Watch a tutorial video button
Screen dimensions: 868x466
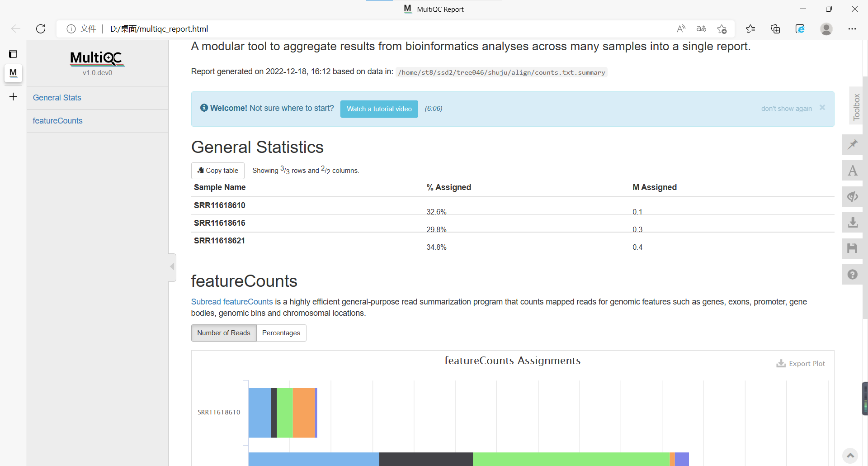tap(379, 109)
